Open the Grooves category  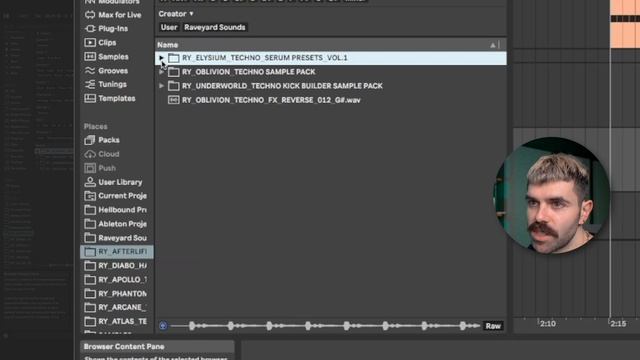tap(106, 71)
